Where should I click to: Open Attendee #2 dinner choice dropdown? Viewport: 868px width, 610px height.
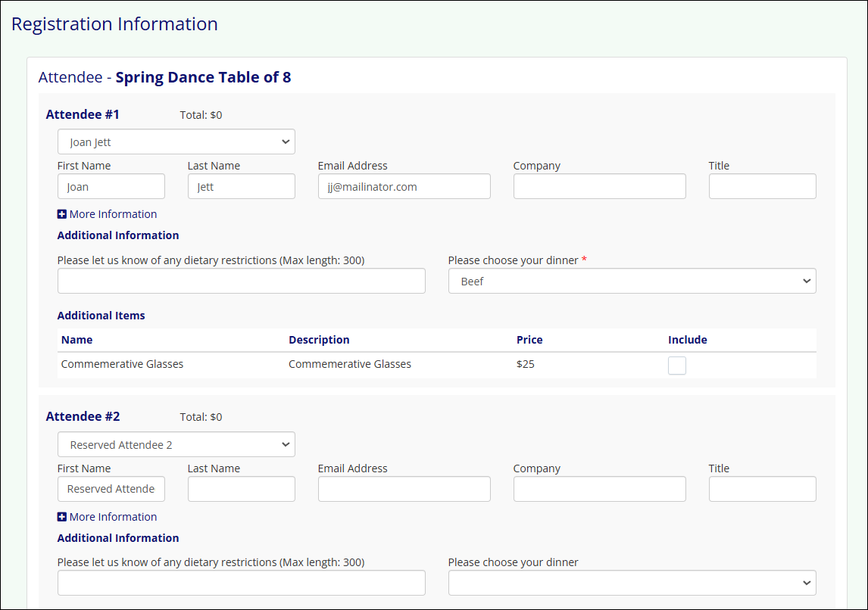(632, 583)
